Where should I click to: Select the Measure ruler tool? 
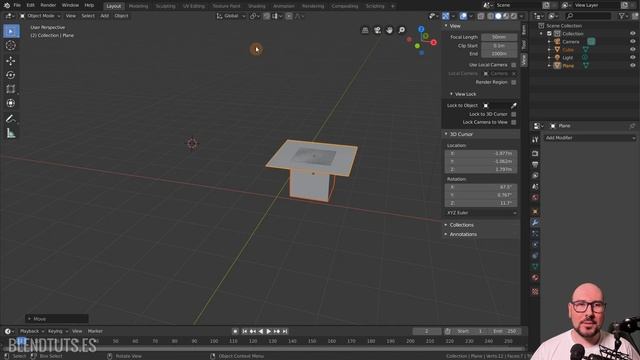coord(11,133)
